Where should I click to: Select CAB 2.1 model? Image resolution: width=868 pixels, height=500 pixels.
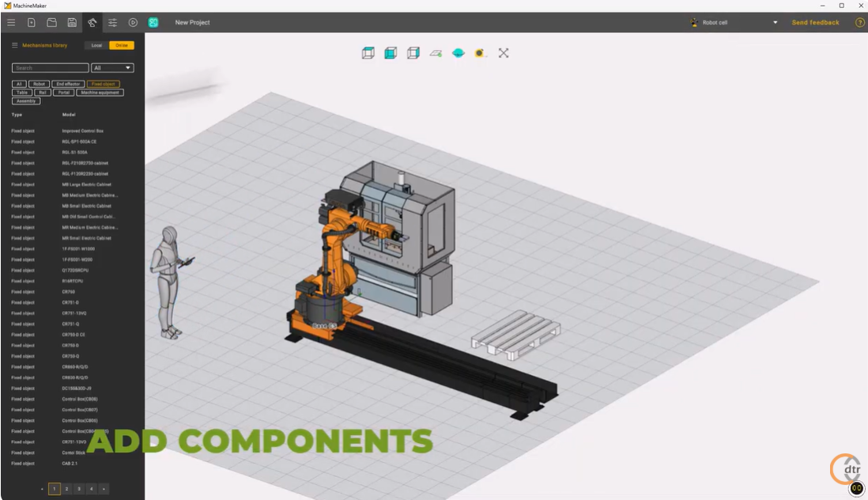point(71,464)
